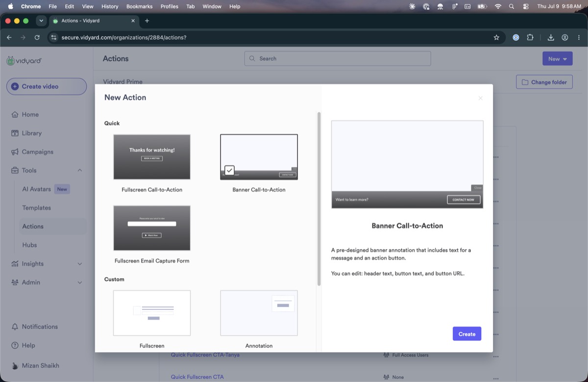Close the New Action dialog
Viewport: 588px width, 382px height.
tap(480, 98)
